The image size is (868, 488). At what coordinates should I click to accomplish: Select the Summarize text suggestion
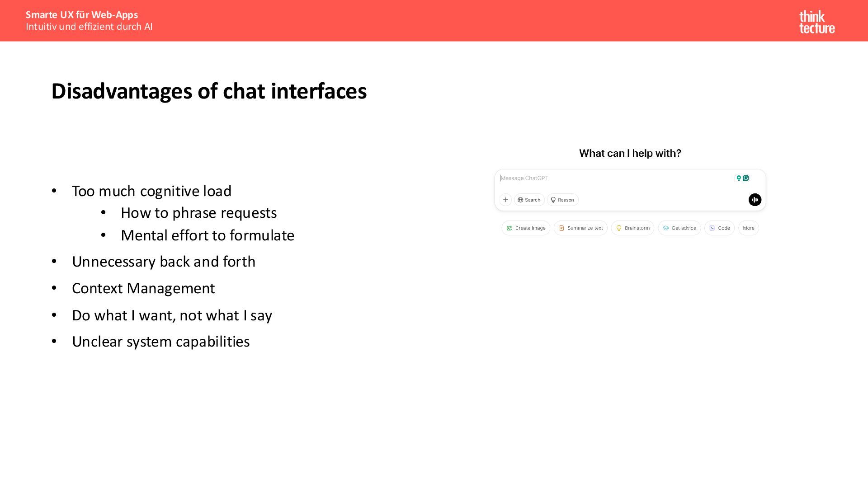click(580, 228)
